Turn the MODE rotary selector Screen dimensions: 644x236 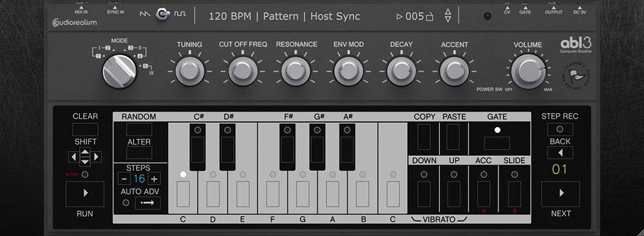[119, 72]
